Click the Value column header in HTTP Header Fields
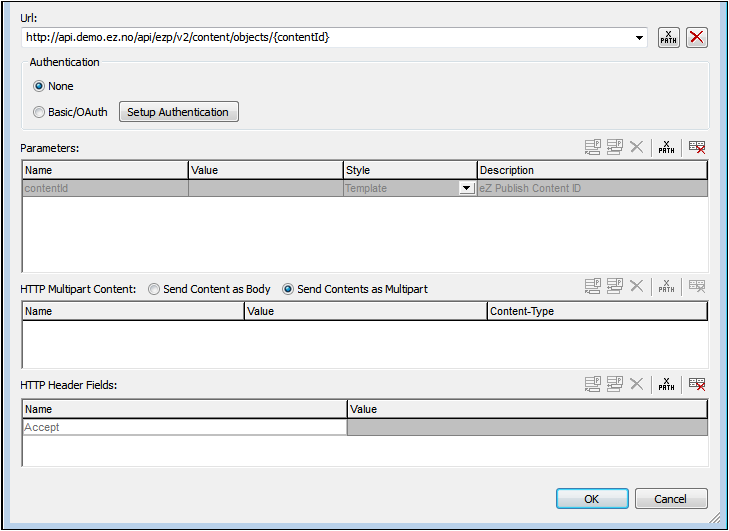 pos(527,409)
